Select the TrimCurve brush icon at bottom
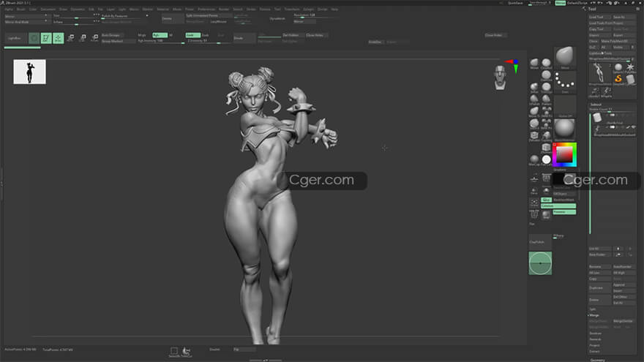Image resolution: width=644 pixels, height=362 pixels. coord(186,351)
